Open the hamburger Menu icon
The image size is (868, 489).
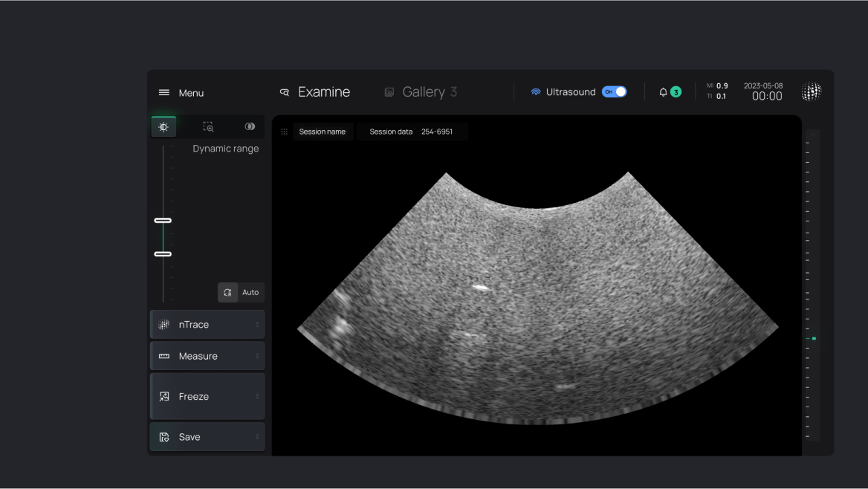164,93
